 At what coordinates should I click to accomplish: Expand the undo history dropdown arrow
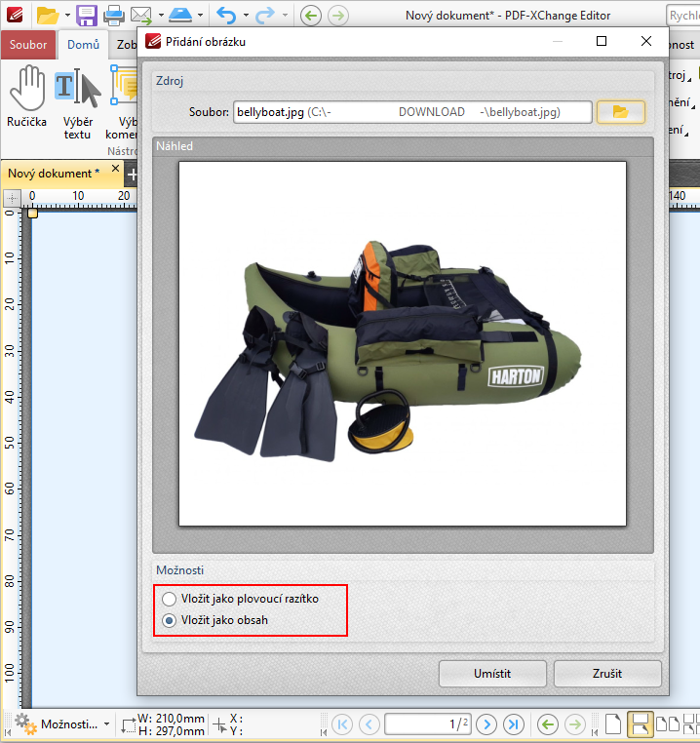click(x=248, y=15)
